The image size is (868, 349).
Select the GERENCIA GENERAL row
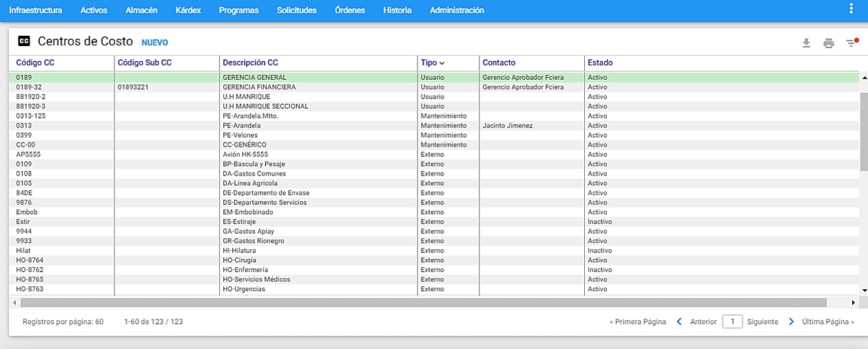coord(434,78)
